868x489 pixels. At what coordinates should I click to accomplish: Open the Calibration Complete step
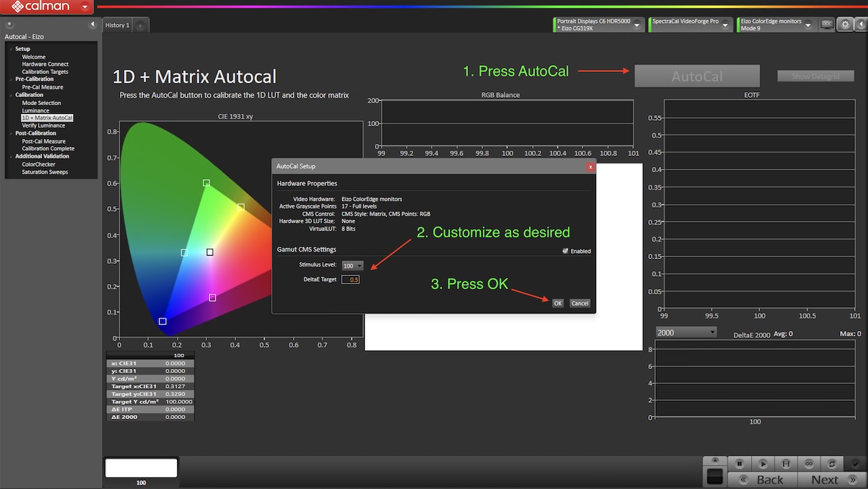(x=48, y=149)
